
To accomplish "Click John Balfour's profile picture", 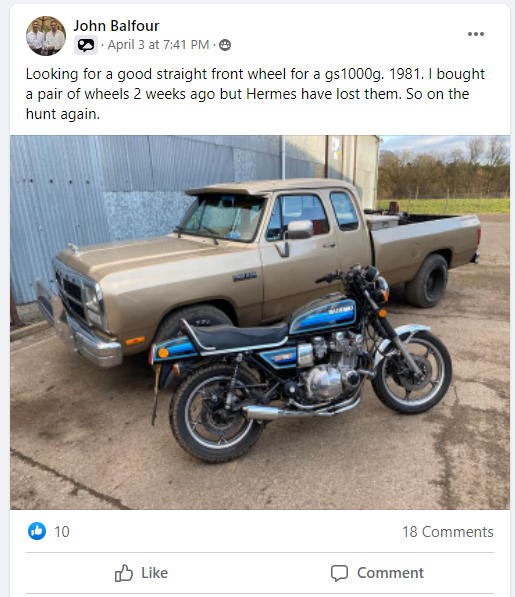I will pos(46,36).
